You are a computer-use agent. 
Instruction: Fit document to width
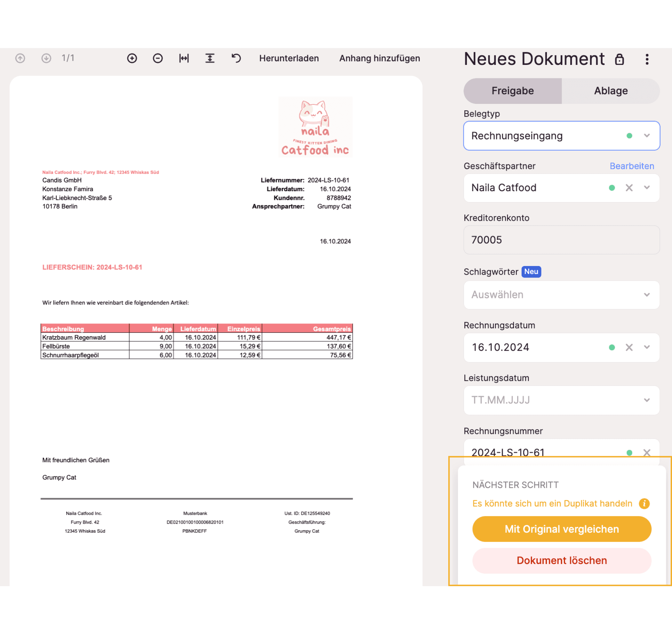coord(184,58)
